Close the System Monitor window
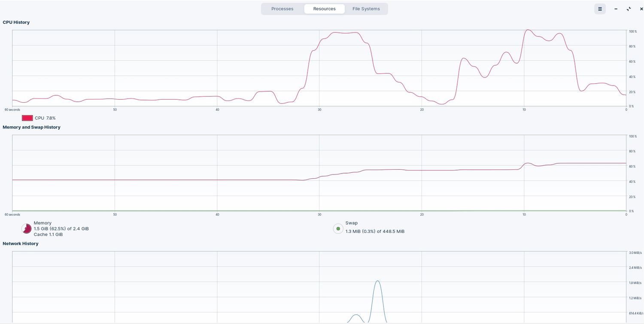The height and width of the screenshot is (324, 644). 641,9
